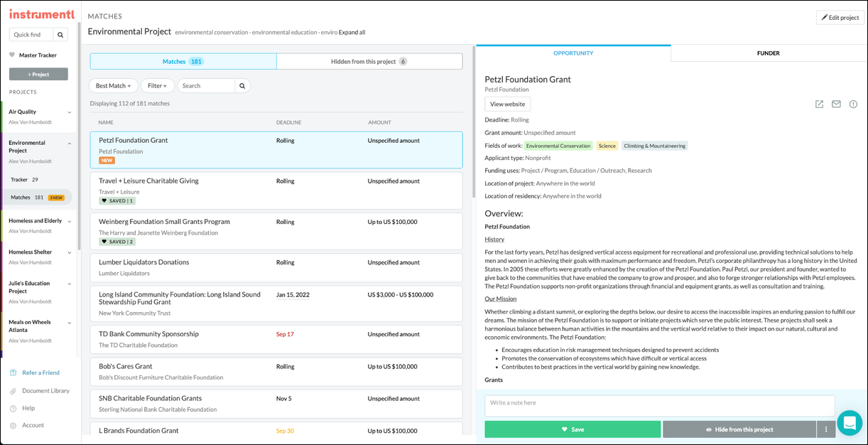
Task: Select Long Island Sound Stewardship Fund Grant
Action: pyautogui.click(x=276, y=304)
